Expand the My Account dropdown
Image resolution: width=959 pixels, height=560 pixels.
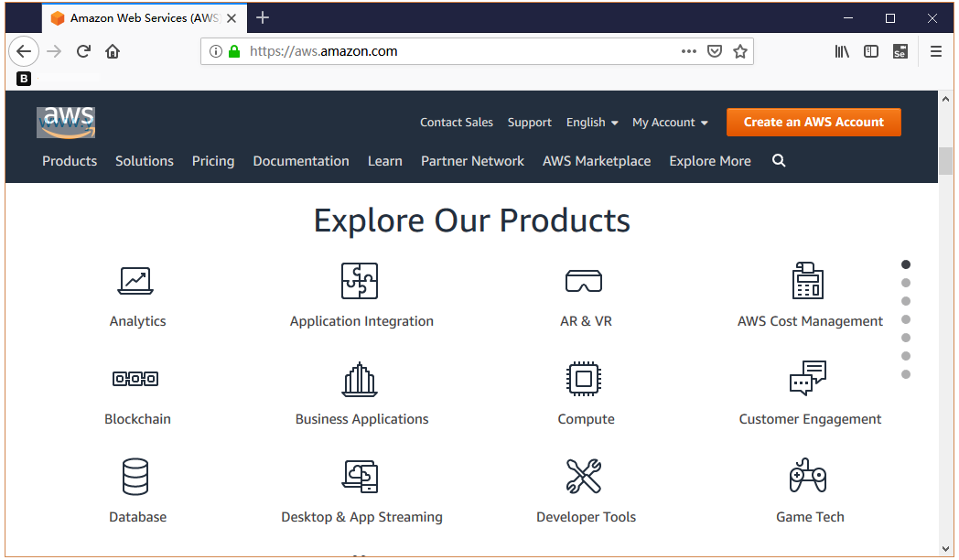click(671, 123)
